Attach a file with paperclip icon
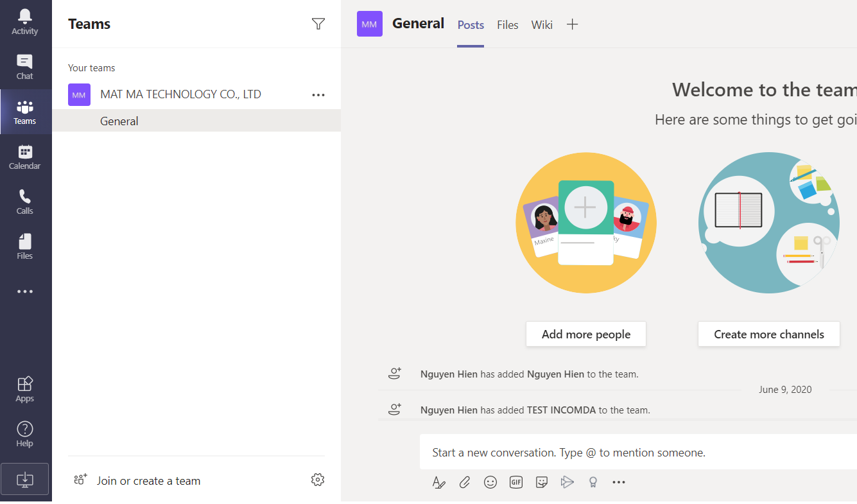Image resolution: width=857 pixels, height=504 pixels. click(465, 482)
